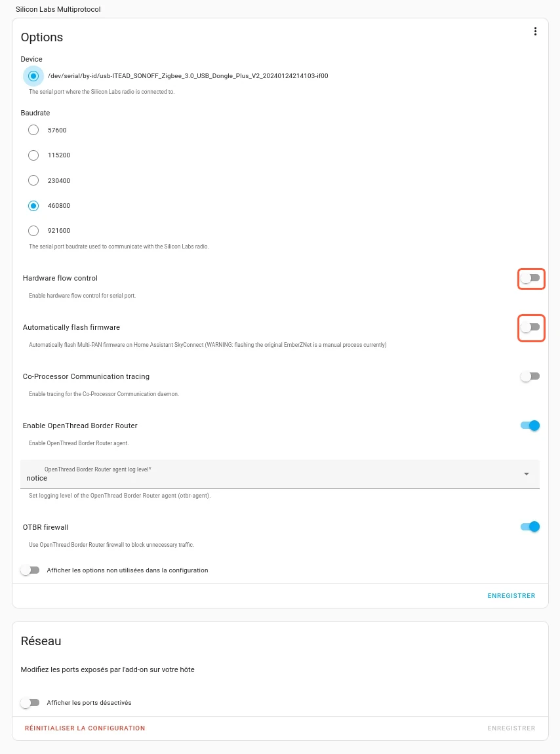Click the Silicon Labs Multiprotocol title

pos(58,9)
